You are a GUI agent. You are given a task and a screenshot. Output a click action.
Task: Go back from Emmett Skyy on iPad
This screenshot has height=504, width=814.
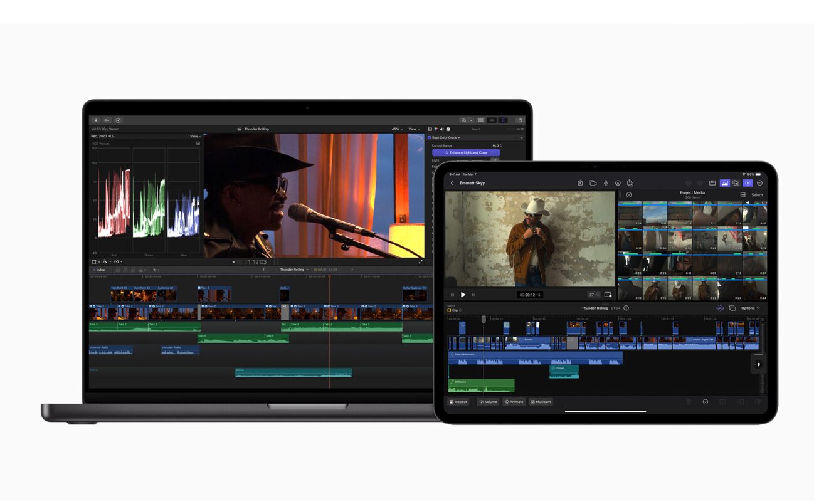[452, 183]
